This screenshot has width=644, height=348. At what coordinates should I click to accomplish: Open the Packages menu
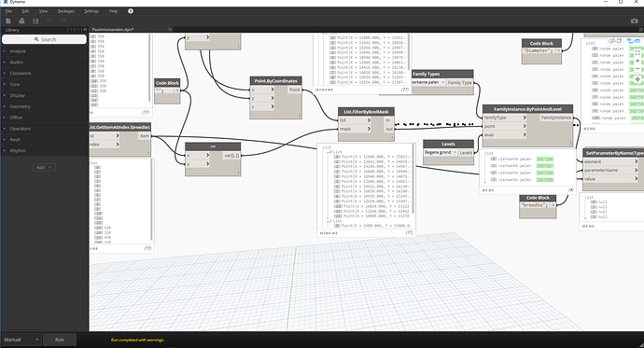click(x=65, y=11)
